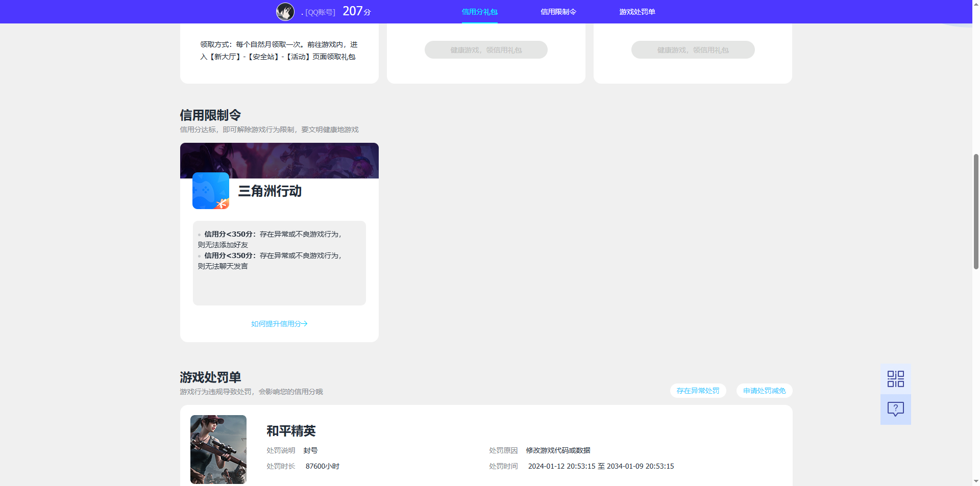Open the 如何提升信用分 link
This screenshot has height=486, width=980.
[279, 324]
